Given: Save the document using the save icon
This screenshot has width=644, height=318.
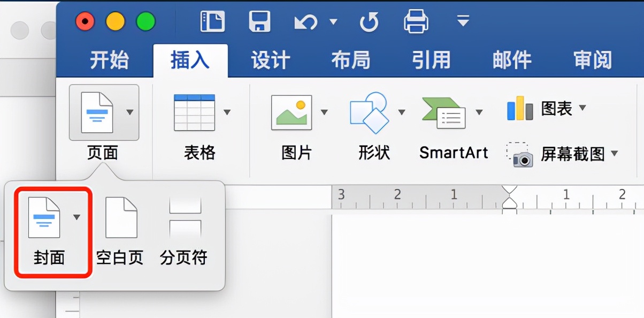Looking at the screenshot, I should coord(260,20).
